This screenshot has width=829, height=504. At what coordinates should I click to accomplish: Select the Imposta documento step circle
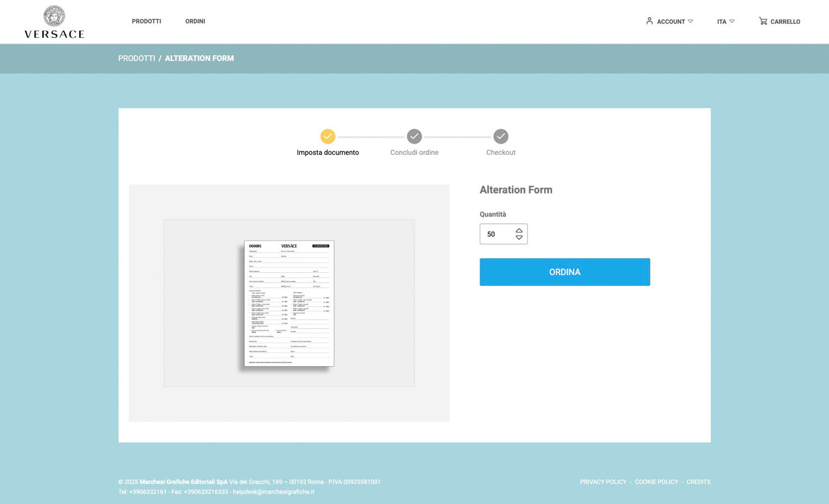[x=328, y=136]
